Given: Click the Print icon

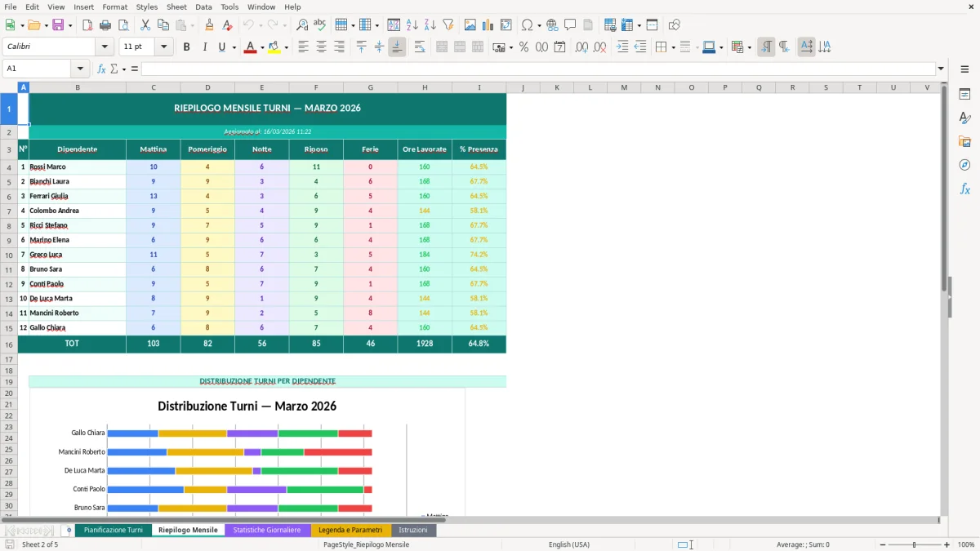Looking at the screenshot, I should [105, 25].
